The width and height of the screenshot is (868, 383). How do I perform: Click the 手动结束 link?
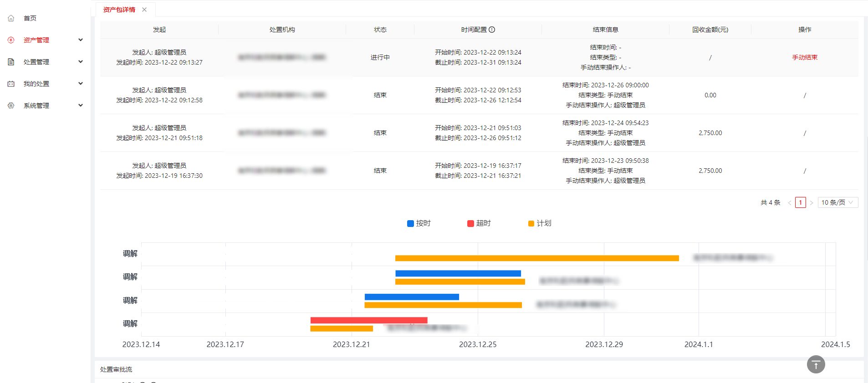pyautogui.click(x=805, y=57)
